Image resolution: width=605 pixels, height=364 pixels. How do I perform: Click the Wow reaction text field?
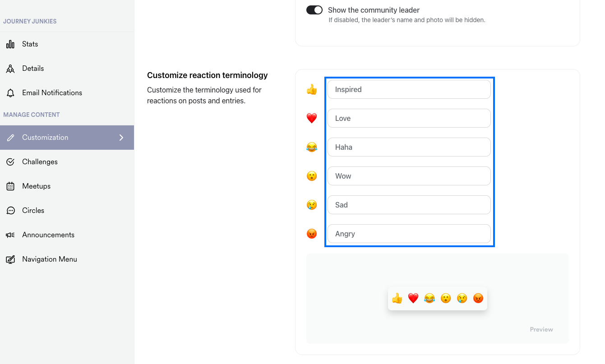pyautogui.click(x=409, y=176)
